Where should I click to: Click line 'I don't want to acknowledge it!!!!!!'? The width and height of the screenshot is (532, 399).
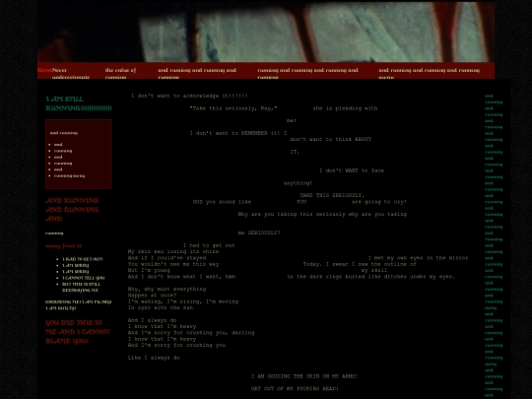[x=189, y=96]
